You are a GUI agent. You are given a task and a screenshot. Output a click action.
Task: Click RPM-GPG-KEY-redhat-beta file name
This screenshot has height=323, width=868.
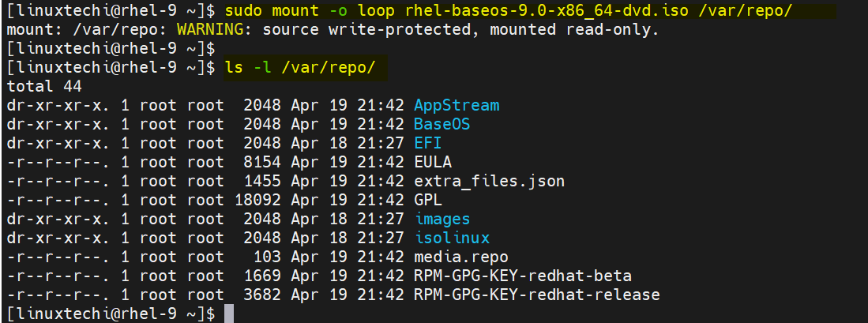pyautogui.click(x=522, y=276)
